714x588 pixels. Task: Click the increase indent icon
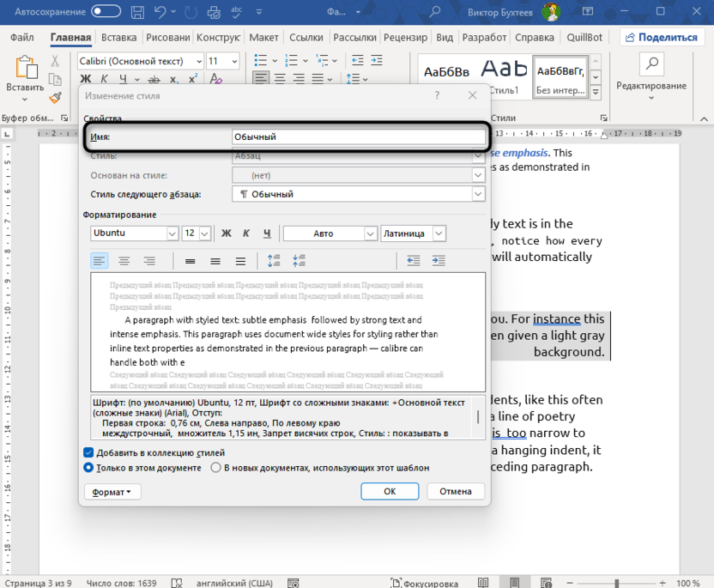tap(439, 261)
